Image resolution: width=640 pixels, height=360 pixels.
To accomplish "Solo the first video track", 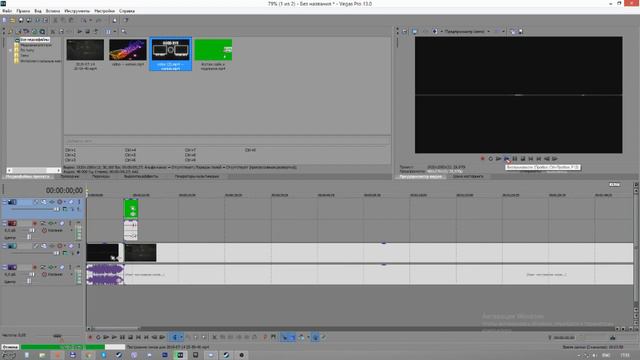I will [79, 202].
